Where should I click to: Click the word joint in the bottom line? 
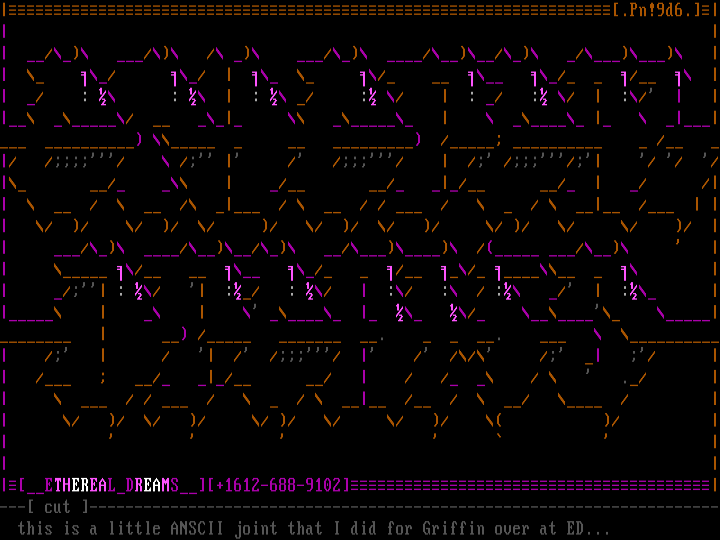[x=256, y=527]
